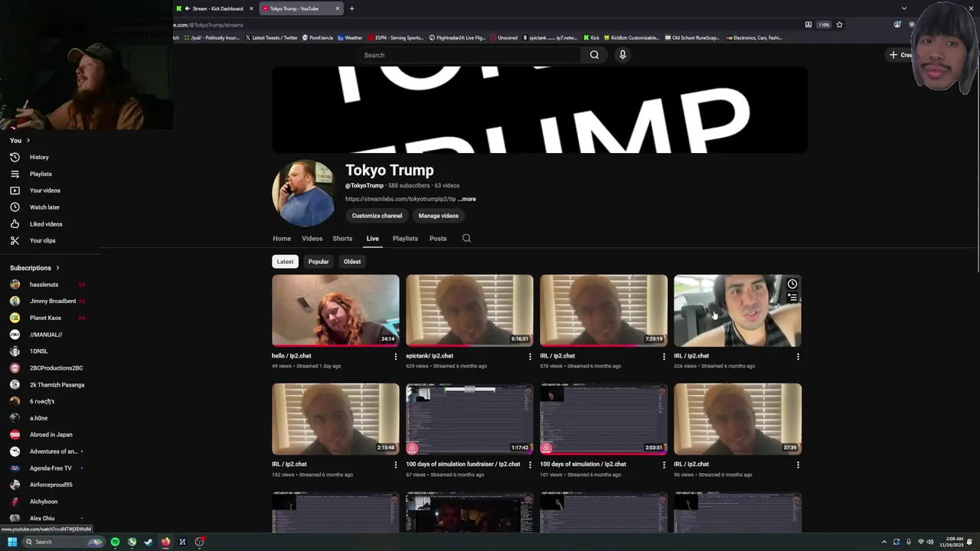The height and width of the screenshot is (551, 980).
Task: Open the Windows Start menu
Action: (x=12, y=542)
